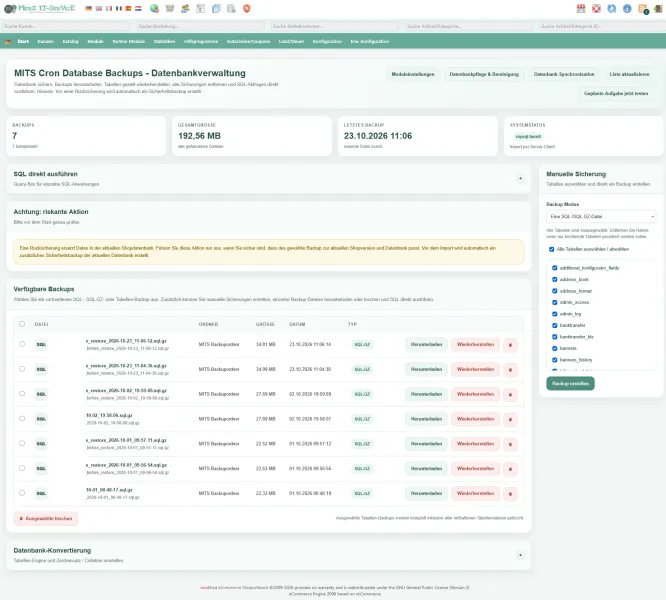Open the Kunden menu
This screenshot has height=600, width=666.
(45, 42)
